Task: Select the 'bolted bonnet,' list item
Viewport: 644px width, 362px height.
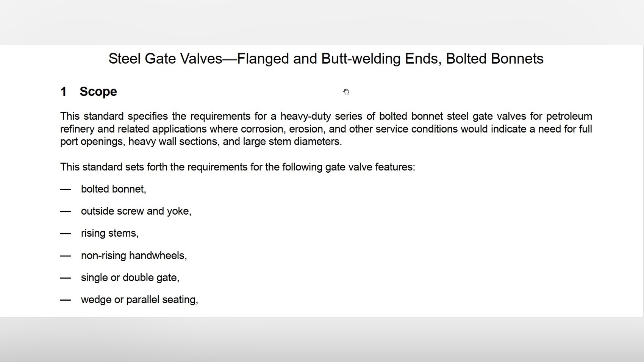Action: point(113,189)
